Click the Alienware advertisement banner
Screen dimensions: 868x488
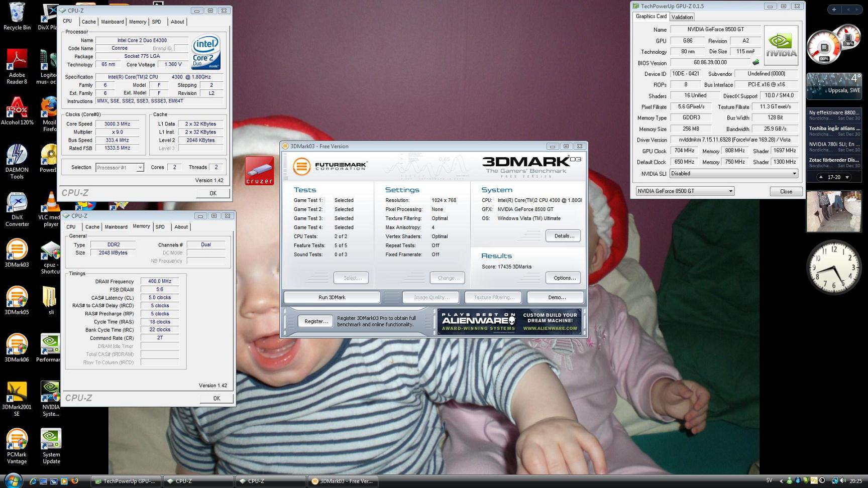click(509, 321)
